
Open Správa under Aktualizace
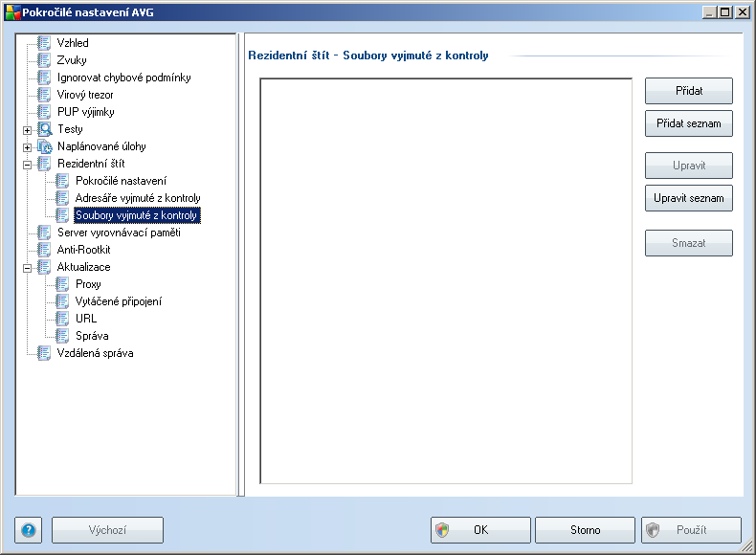coord(92,336)
